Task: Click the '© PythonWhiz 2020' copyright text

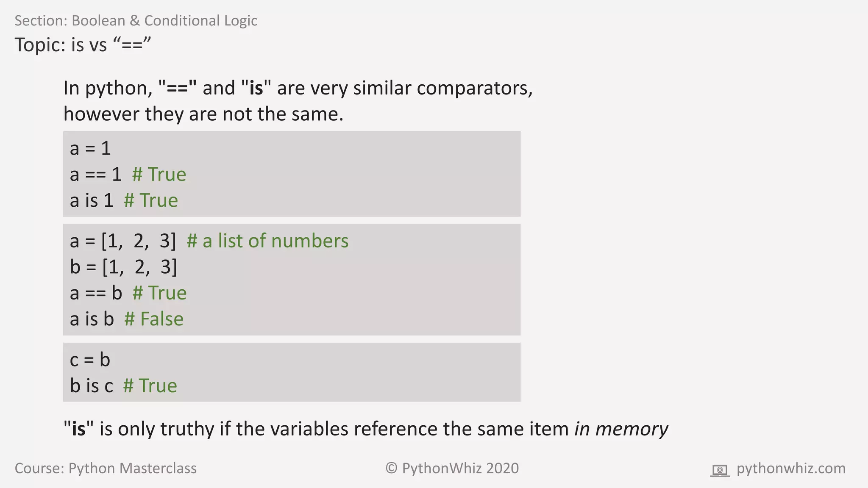Action: tap(452, 468)
